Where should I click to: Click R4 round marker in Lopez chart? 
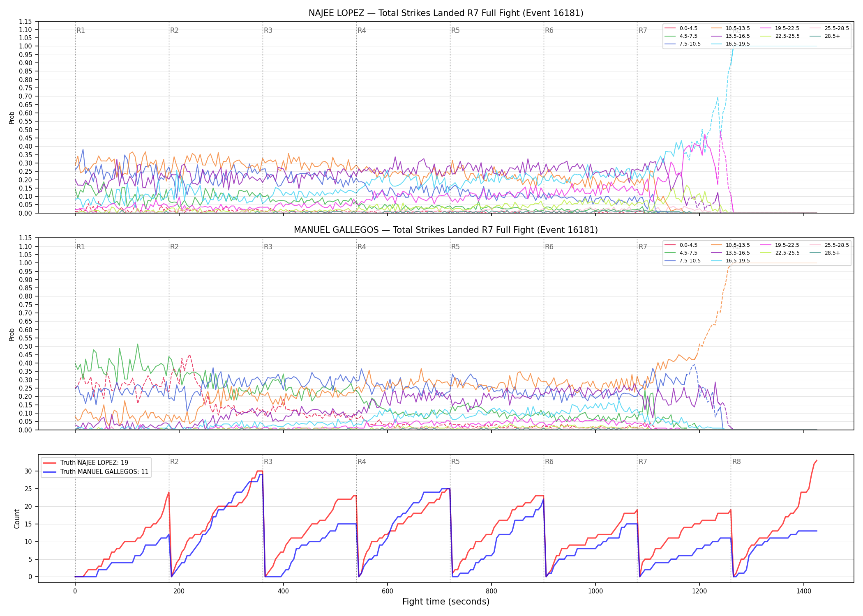(x=362, y=30)
